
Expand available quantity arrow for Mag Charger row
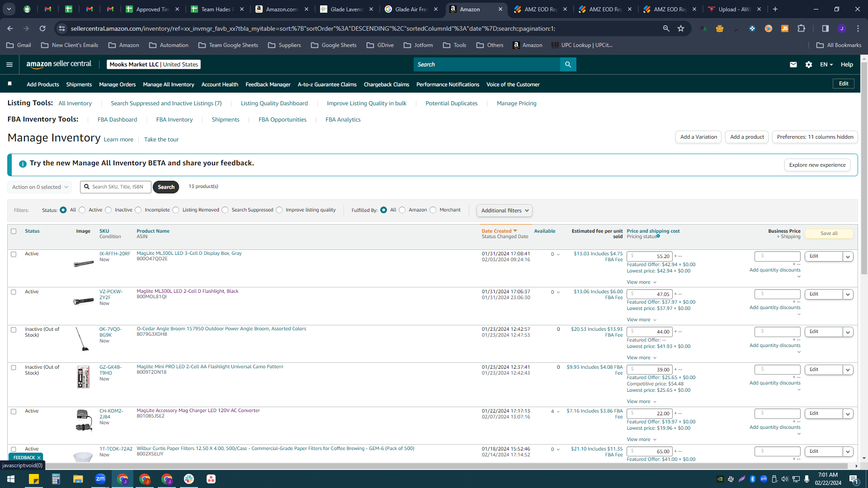click(558, 412)
